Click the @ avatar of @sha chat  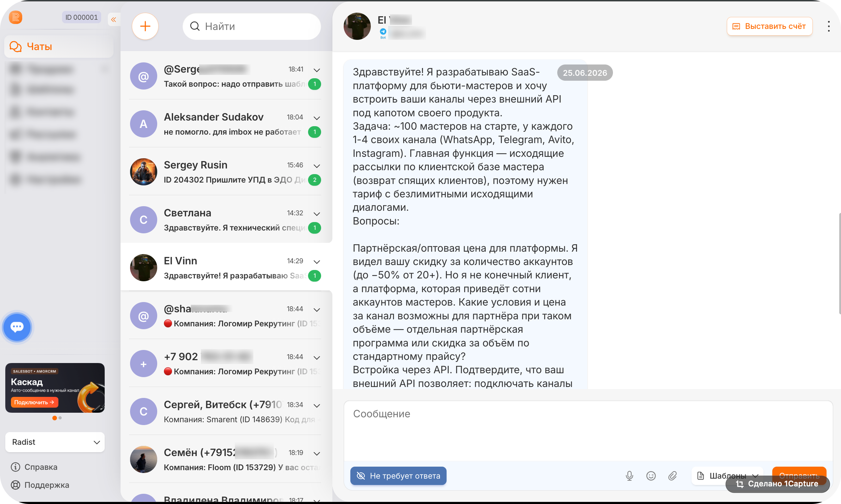coord(143,315)
